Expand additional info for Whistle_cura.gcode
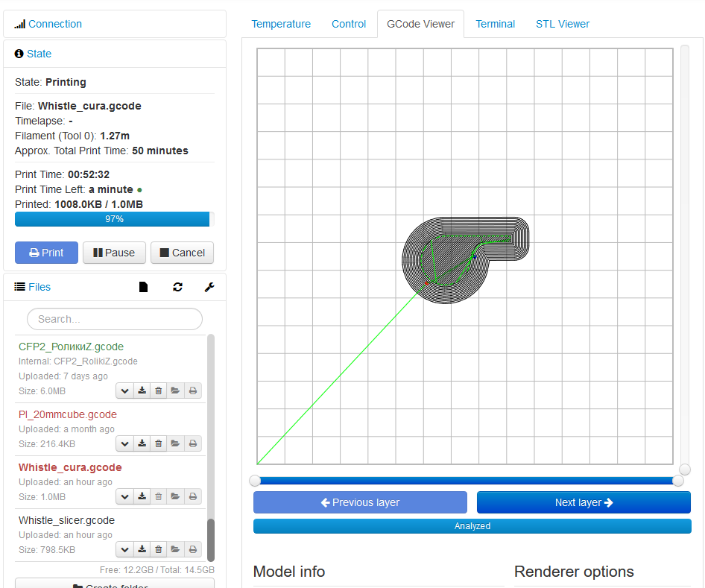 click(x=124, y=496)
